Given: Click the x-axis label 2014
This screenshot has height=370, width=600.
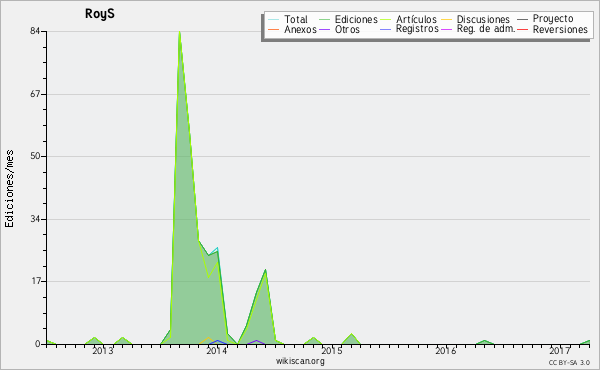Looking at the screenshot, I should tap(217, 350).
